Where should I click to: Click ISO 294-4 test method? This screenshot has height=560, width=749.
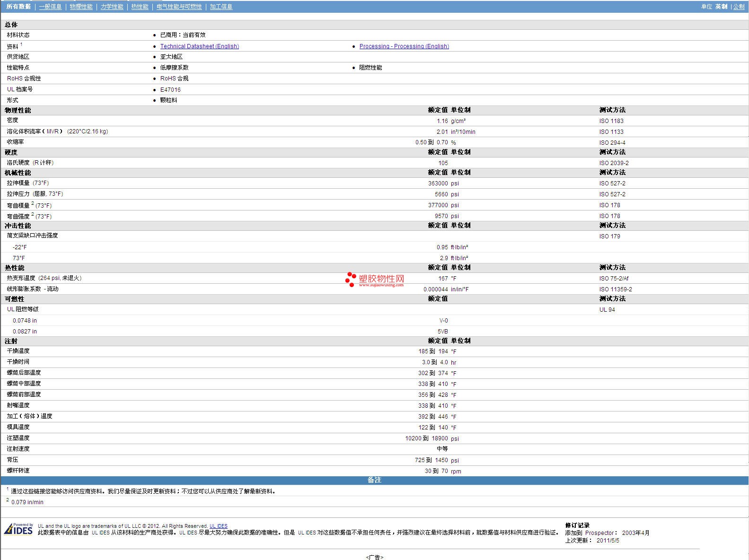pos(612,142)
